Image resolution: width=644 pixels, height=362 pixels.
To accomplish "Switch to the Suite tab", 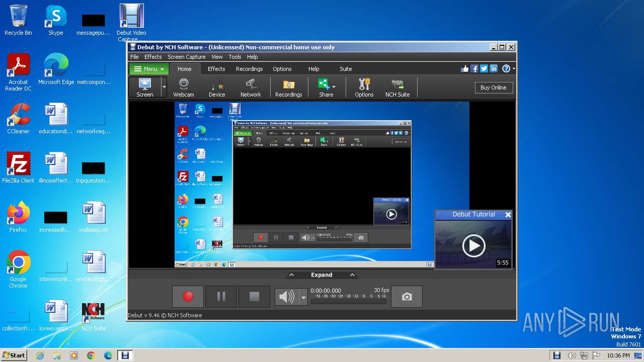I will (346, 69).
